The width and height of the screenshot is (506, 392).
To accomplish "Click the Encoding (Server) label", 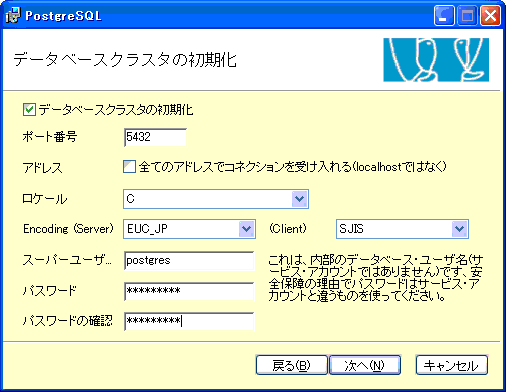I will pyautogui.click(x=68, y=229).
